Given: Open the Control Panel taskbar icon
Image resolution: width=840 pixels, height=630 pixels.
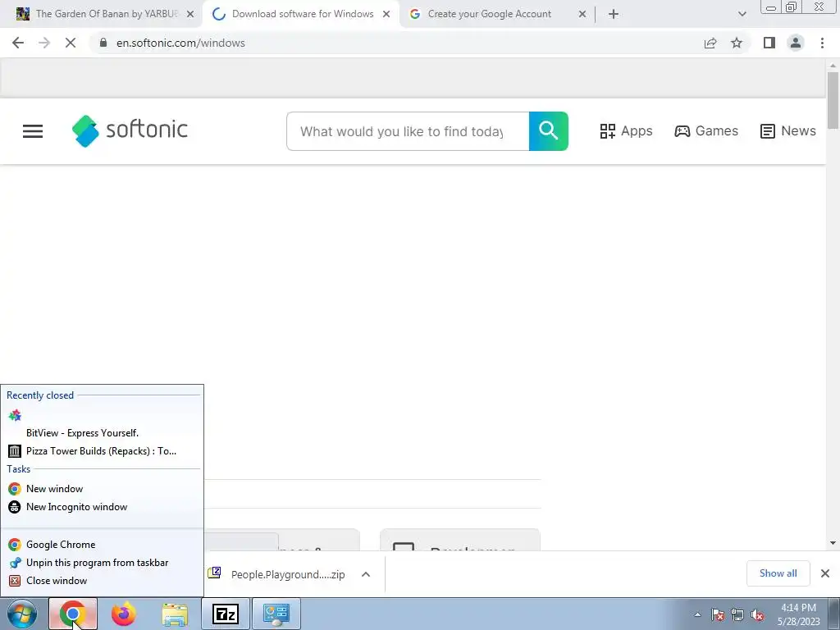Looking at the screenshot, I should 276,614.
